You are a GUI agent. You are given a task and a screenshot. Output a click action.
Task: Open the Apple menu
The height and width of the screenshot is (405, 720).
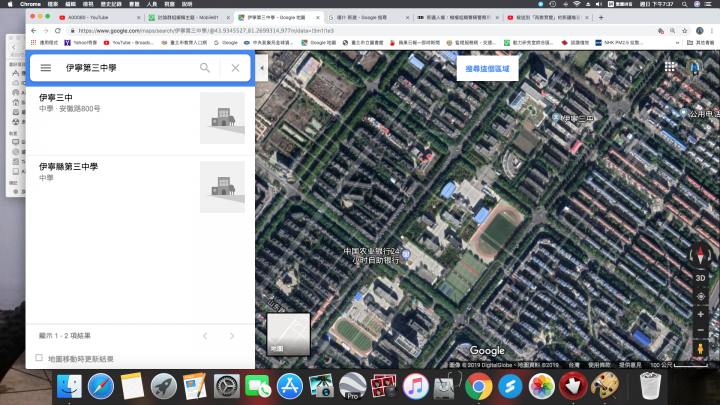pyautogui.click(x=10, y=4)
